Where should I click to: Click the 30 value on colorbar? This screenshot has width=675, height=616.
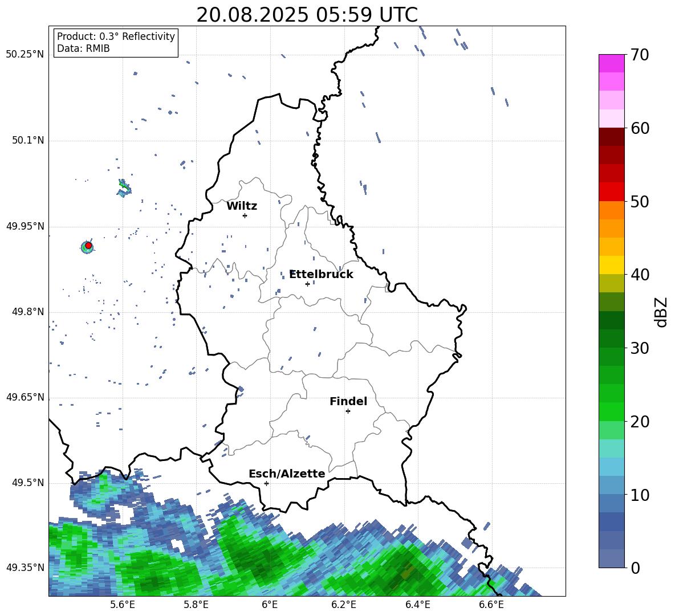click(640, 348)
